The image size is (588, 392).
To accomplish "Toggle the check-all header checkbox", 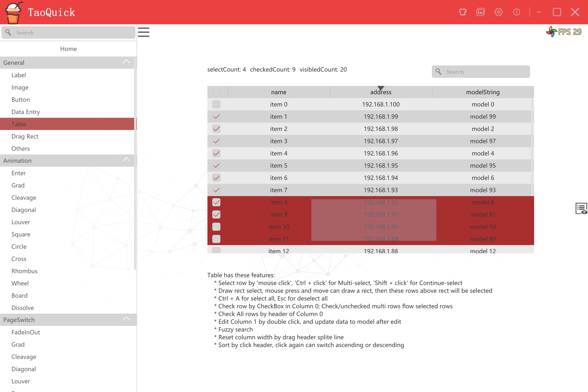I will [x=216, y=92].
